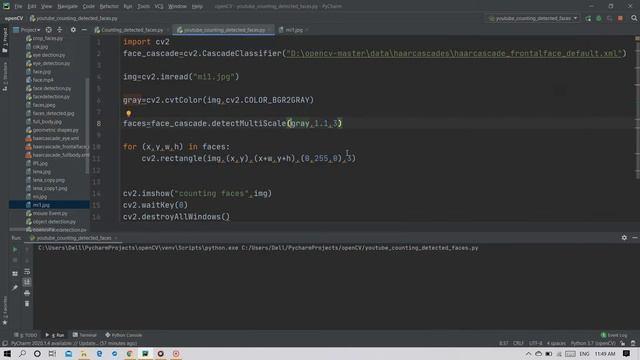Image resolution: width=640 pixels, height=360 pixels.
Task: Select facedetection.py in project tree
Action: 51,97
